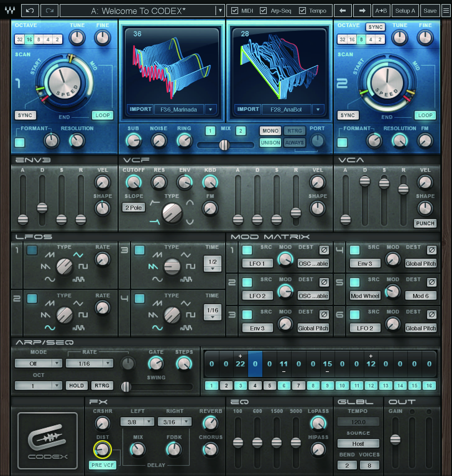Open the hamburger menu icon
The height and width of the screenshot is (476, 452).
click(x=446, y=10)
